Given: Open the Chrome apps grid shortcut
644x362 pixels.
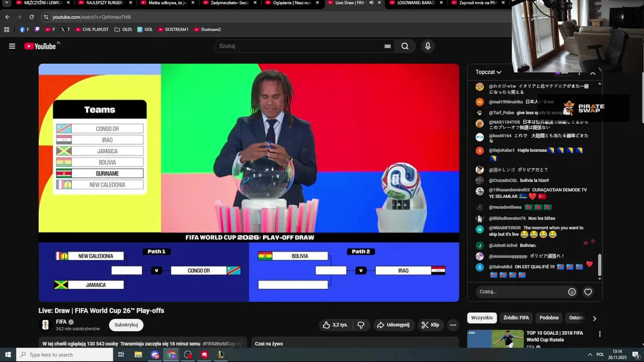Looking at the screenshot, I should click(x=7, y=29).
